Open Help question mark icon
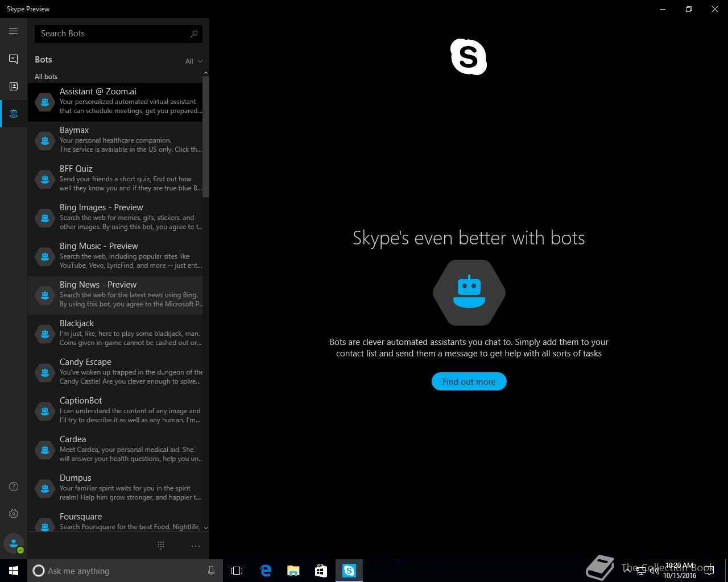This screenshot has width=728, height=582. coord(14,487)
